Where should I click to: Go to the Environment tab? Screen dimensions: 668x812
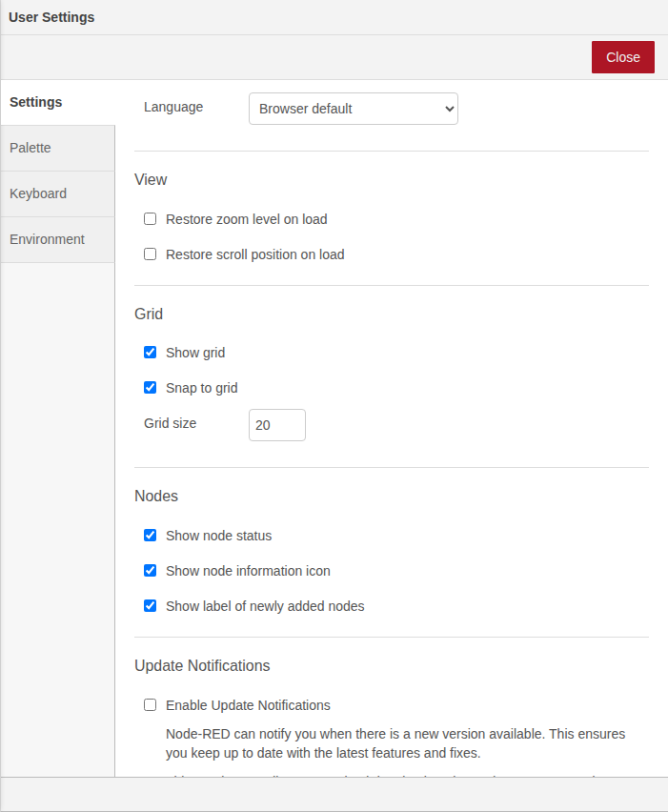[57, 239]
